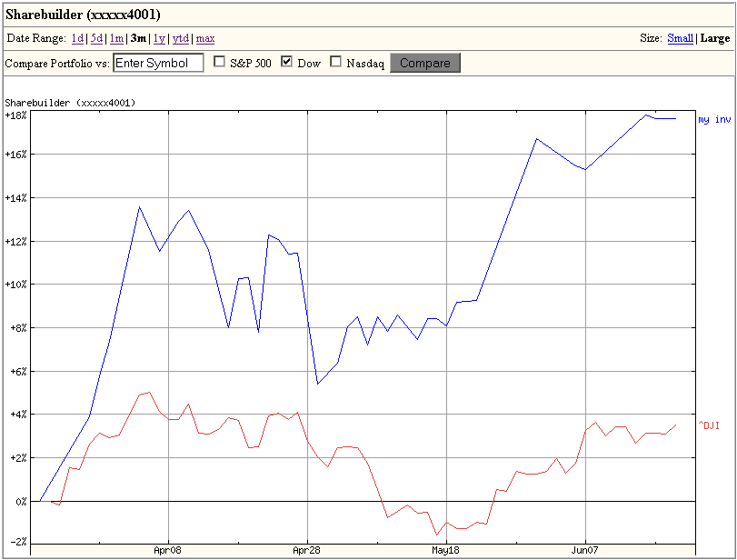The height and width of the screenshot is (560, 737).
Task: Click the ^DJI legend label
Action: click(x=709, y=425)
